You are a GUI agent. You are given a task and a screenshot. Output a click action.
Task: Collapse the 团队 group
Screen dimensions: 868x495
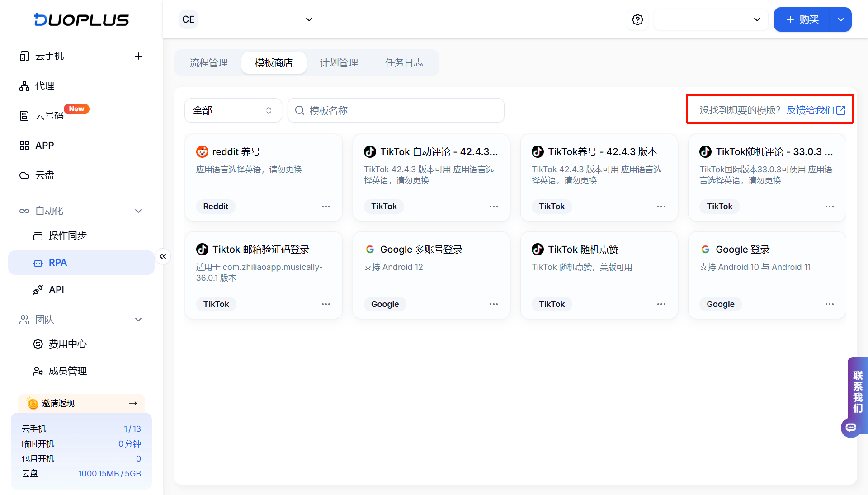click(138, 320)
